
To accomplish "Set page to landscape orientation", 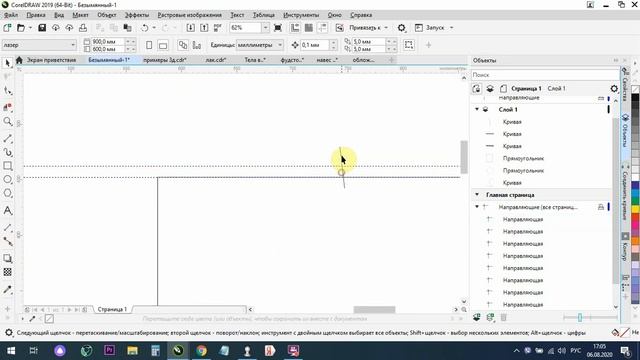I will [163, 45].
